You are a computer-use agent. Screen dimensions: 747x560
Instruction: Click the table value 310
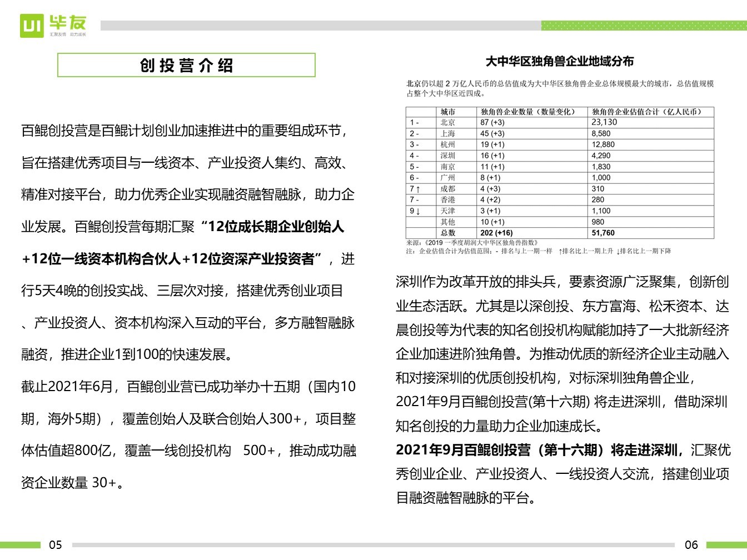coord(597,189)
